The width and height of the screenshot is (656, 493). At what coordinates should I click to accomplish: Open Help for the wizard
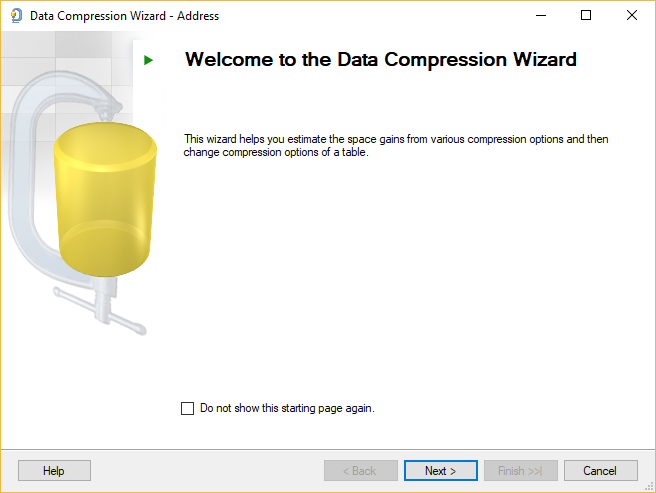tap(54, 470)
